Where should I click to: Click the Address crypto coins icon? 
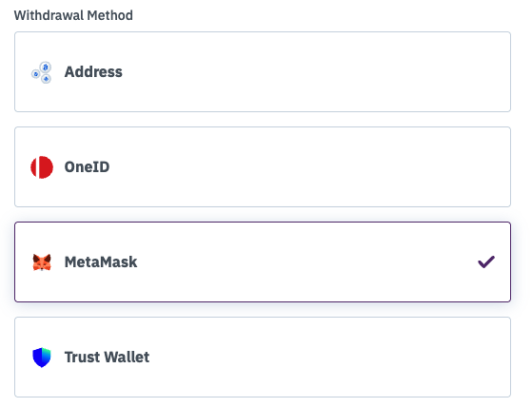(x=41, y=72)
